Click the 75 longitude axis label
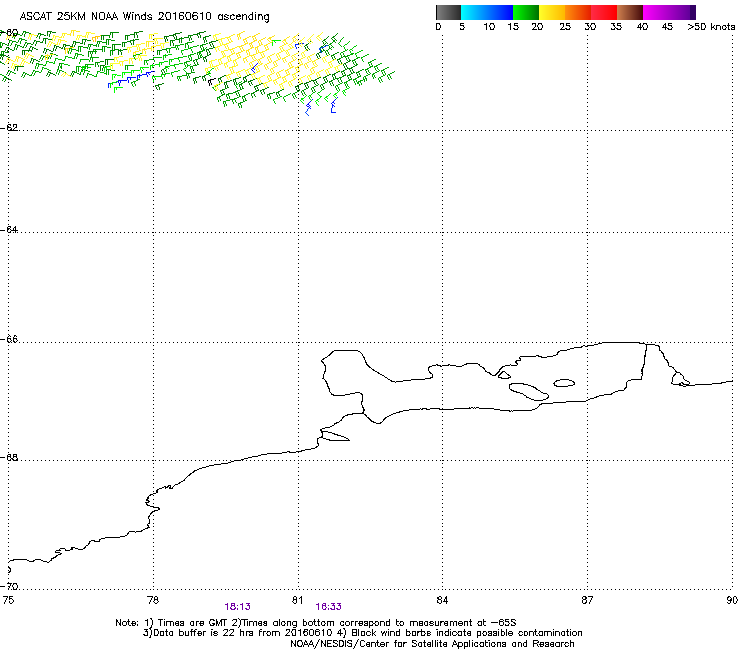Image resolution: width=740 pixels, height=650 pixels. tap(8, 600)
